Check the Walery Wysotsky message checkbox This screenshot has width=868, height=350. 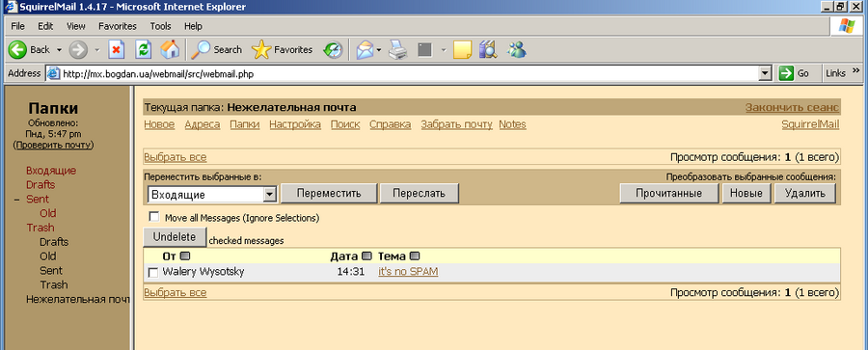point(153,273)
